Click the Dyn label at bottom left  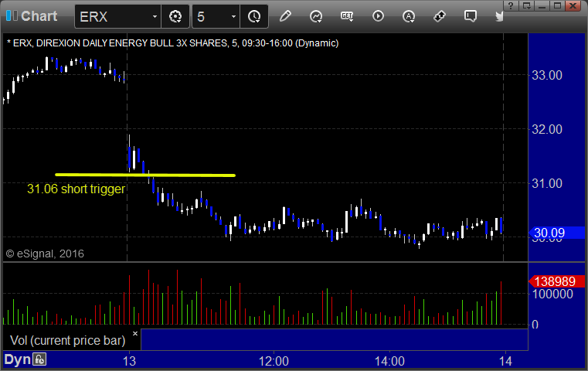(17, 359)
